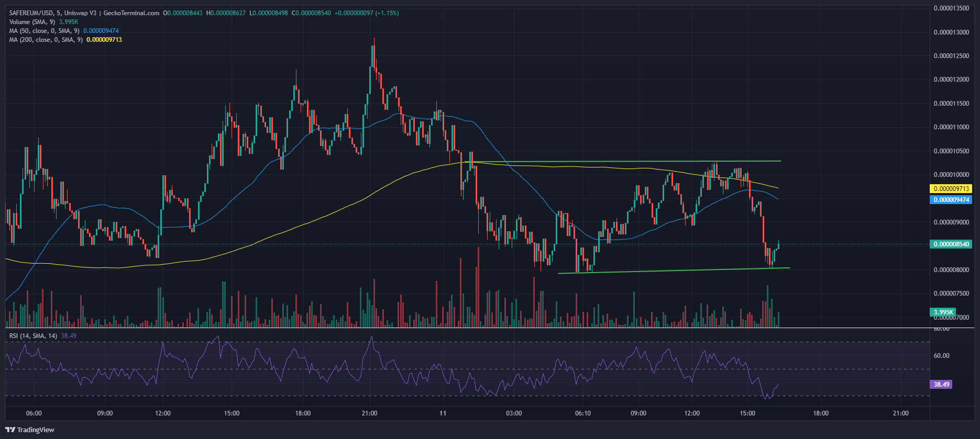The image size is (980, 439).
Task: Click the close value C0.000008540 in header
Action: 311,13
